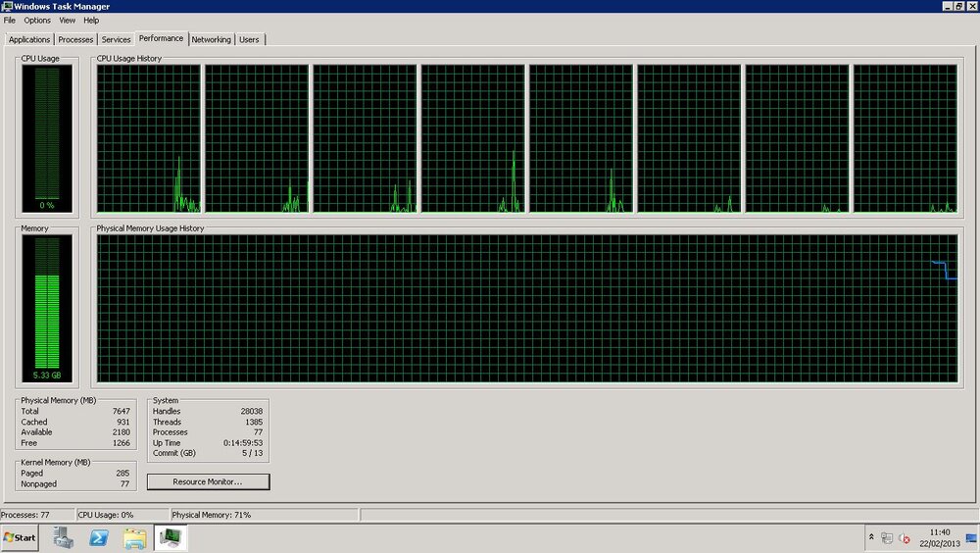Click the Available memory value 2180

point(122,432)
